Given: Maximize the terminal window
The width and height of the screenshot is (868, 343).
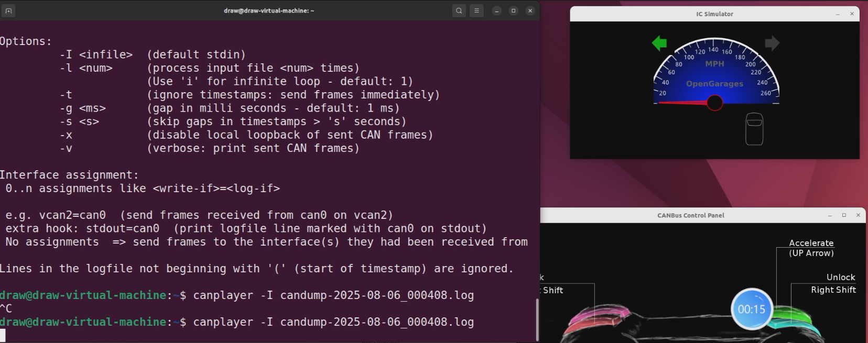Looking at the screenshot, I should pos(514,10).
